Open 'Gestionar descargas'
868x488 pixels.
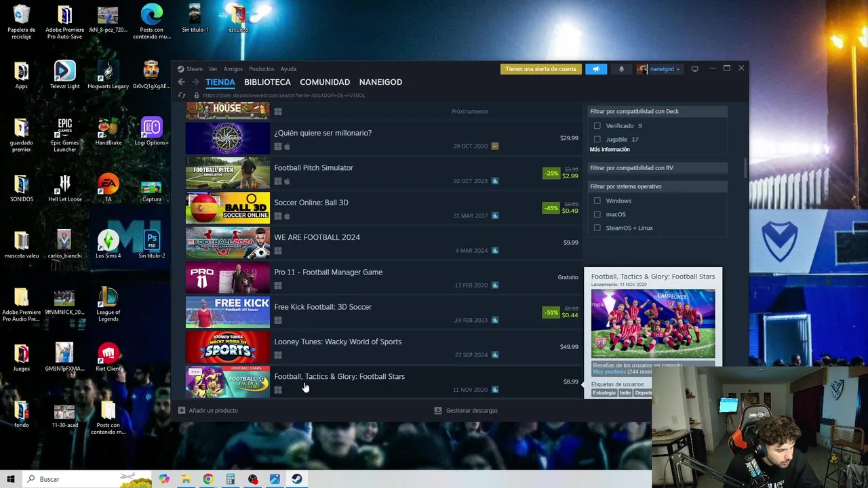click(x=466, y=410)
